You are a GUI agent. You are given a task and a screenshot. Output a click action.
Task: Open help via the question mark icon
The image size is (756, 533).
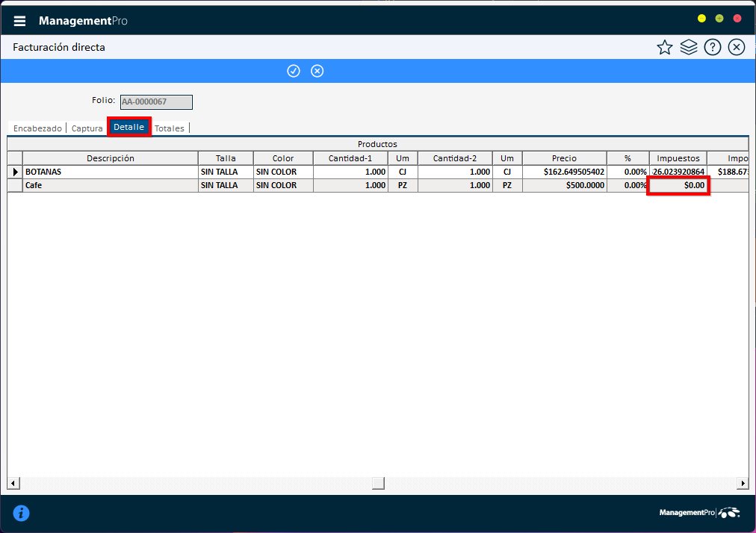(x=713, y=46)
